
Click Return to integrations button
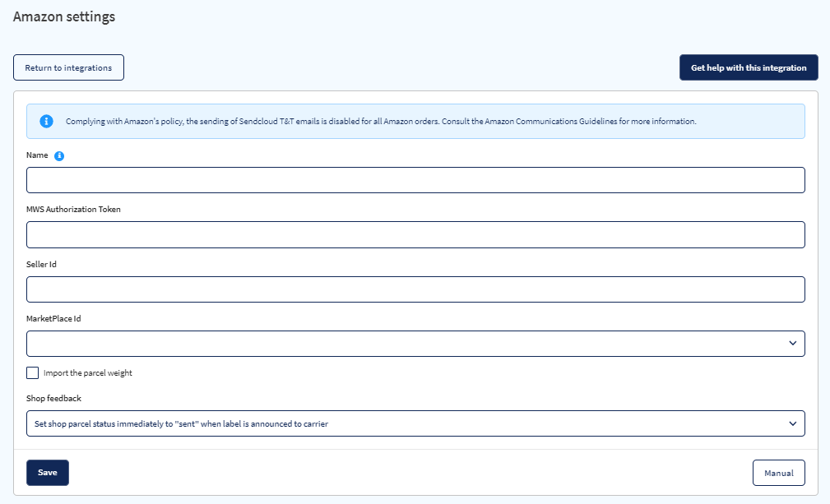tap(69, 67)
